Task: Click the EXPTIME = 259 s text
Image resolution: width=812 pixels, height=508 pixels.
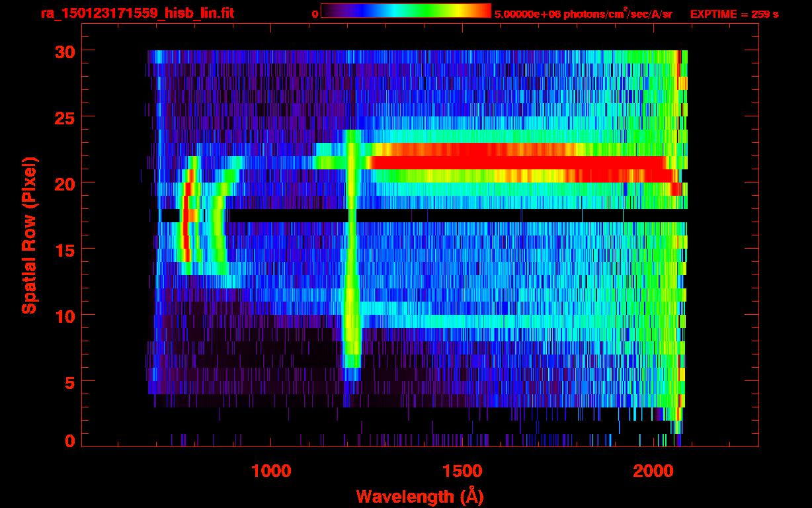Action: click(x=734, y=14)
